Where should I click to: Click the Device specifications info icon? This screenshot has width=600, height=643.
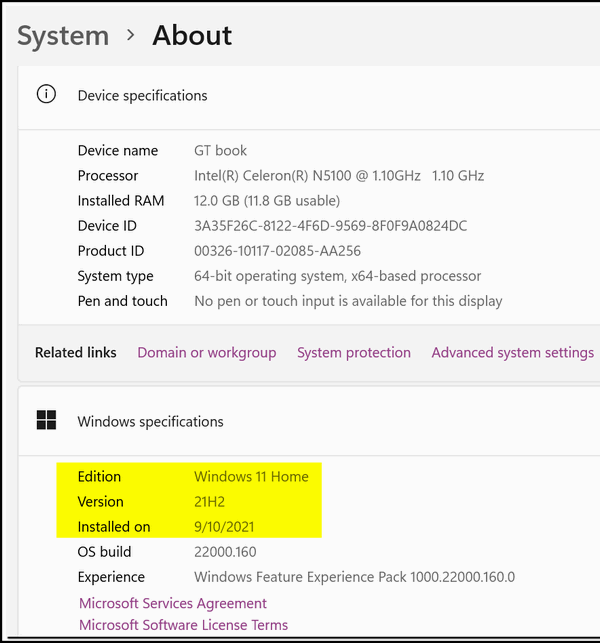(46, 94)
